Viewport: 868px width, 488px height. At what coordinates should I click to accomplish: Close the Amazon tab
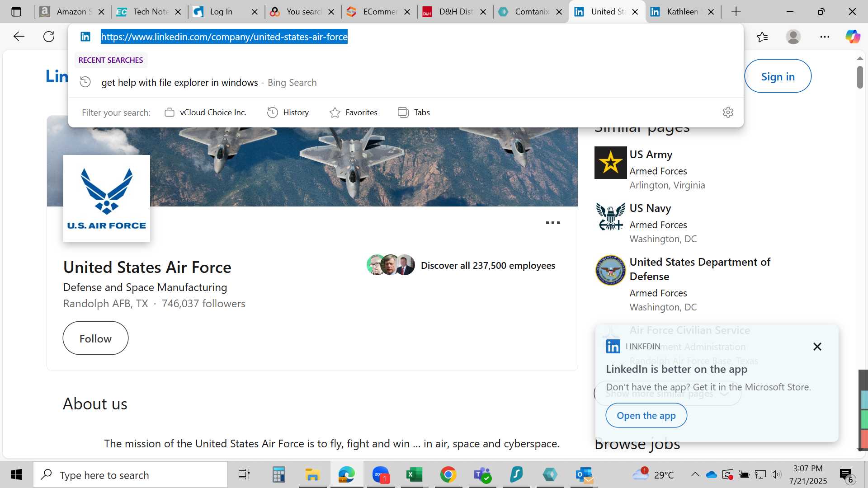102,12
